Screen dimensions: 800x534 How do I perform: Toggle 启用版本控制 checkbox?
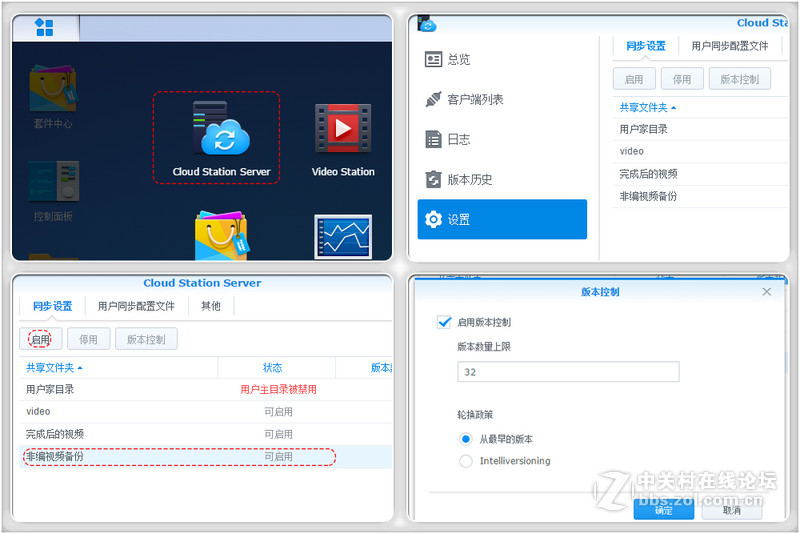click(444, 322)
